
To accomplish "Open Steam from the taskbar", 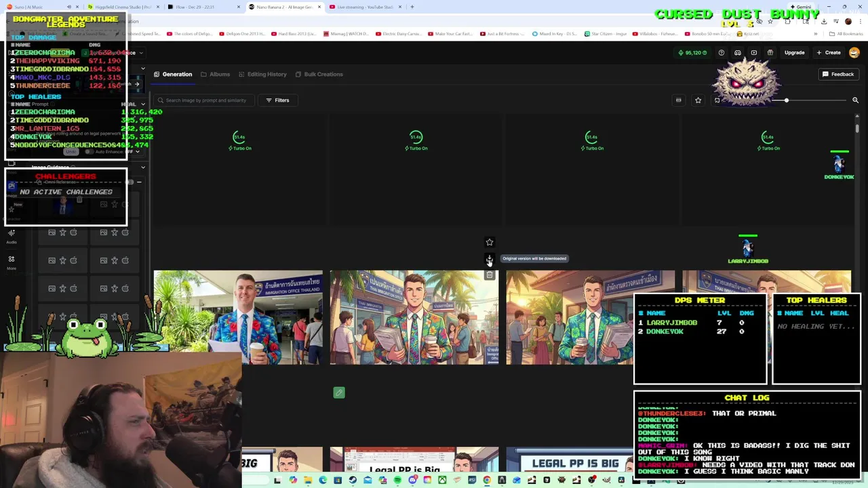I will pyautogui.click(x=353, y=481).
